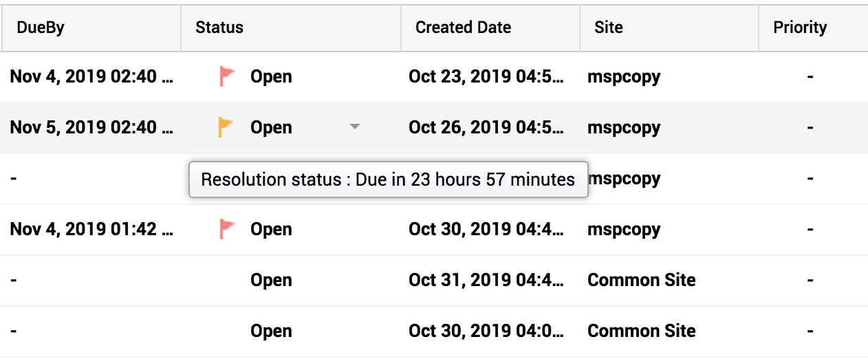The width and height of the screenshot is (868, 359).
Task: Sort by the Status column header
Action: pos(219,28)
